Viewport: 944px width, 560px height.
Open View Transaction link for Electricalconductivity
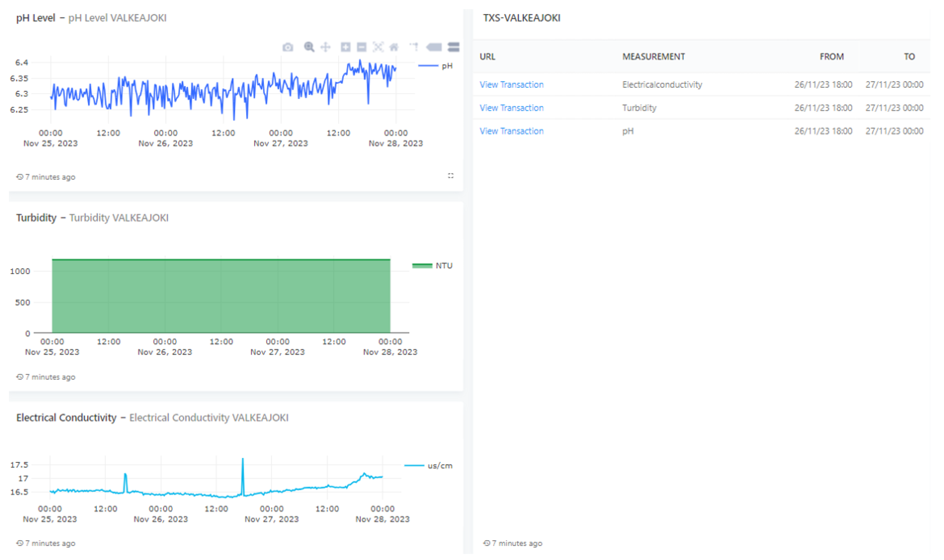(x=512, y=84)
